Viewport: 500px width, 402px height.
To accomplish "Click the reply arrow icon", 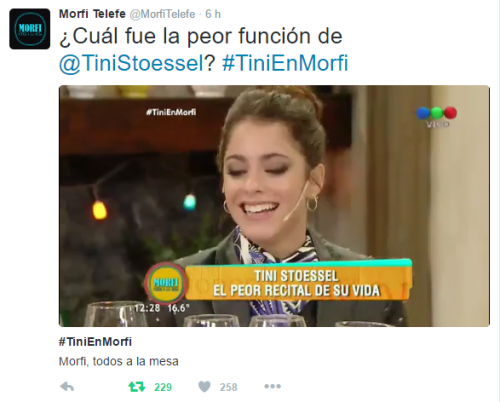I will click(67, 387).
